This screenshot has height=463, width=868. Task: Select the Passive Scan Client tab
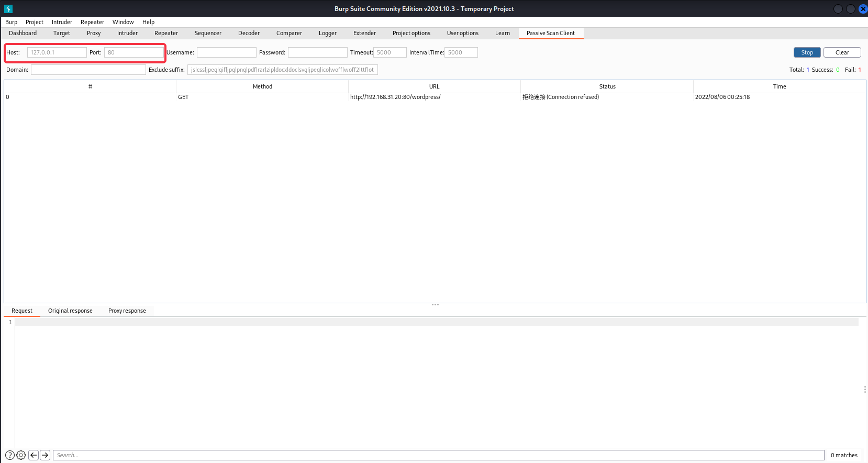click(551, 33)
